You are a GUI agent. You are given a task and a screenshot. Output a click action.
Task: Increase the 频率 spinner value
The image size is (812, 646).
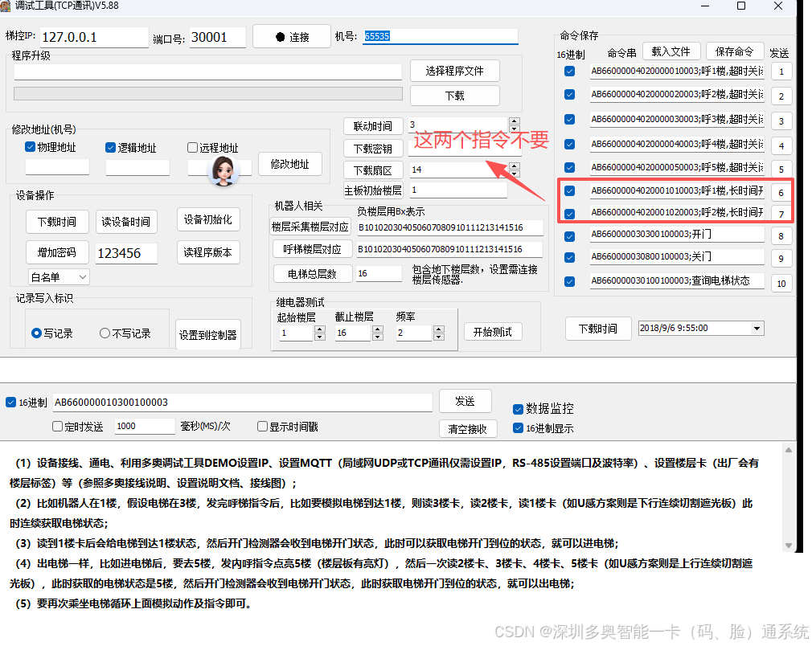click(x=439, y=329)
